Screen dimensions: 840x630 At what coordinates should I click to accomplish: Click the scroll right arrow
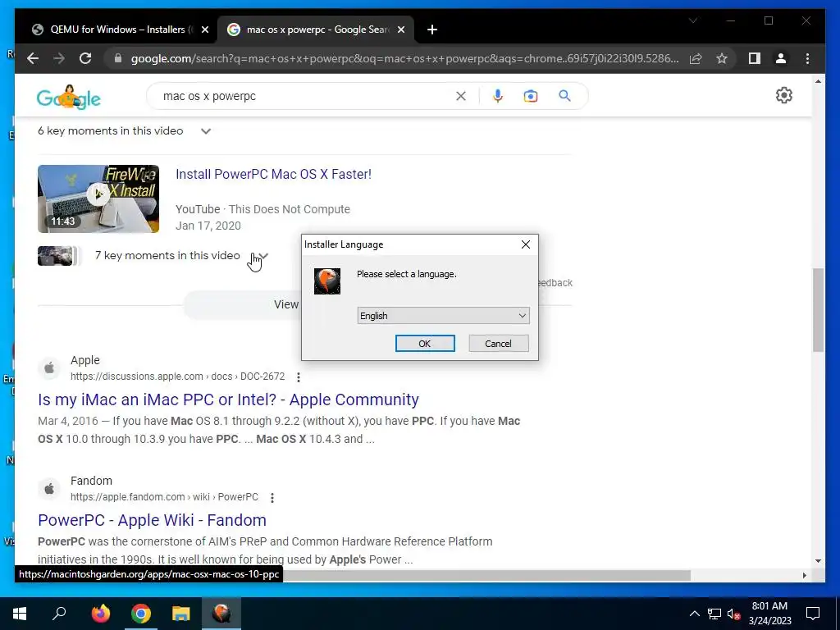click(804, 575)
